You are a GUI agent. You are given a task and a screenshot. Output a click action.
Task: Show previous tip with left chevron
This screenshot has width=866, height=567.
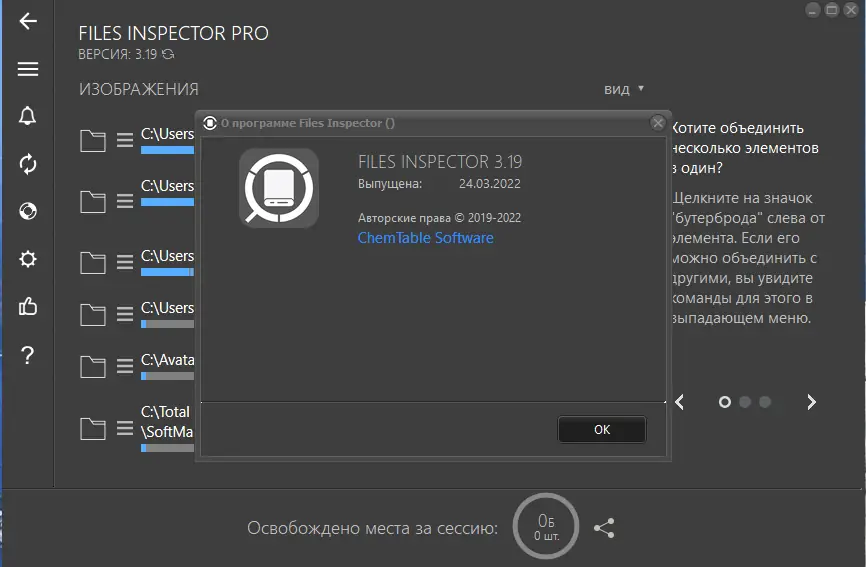680,402
